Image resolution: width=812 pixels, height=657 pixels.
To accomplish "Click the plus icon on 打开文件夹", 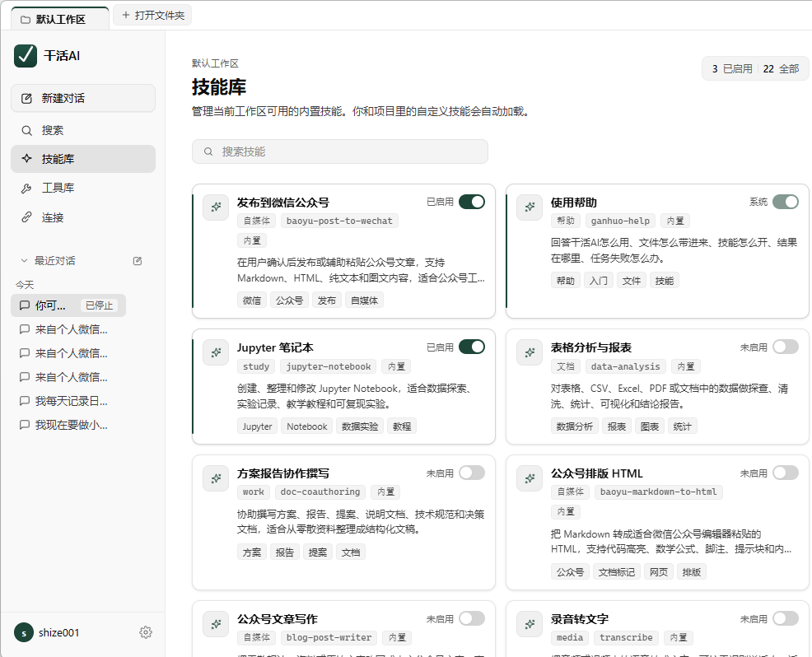I will coord(126,16).
